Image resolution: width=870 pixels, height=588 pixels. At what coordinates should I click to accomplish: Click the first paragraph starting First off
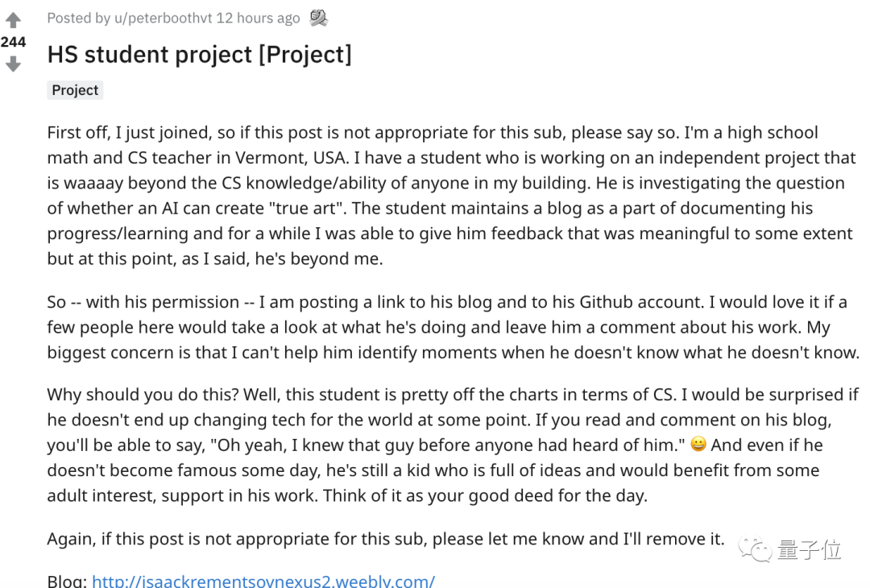click(x=451, y=195)
